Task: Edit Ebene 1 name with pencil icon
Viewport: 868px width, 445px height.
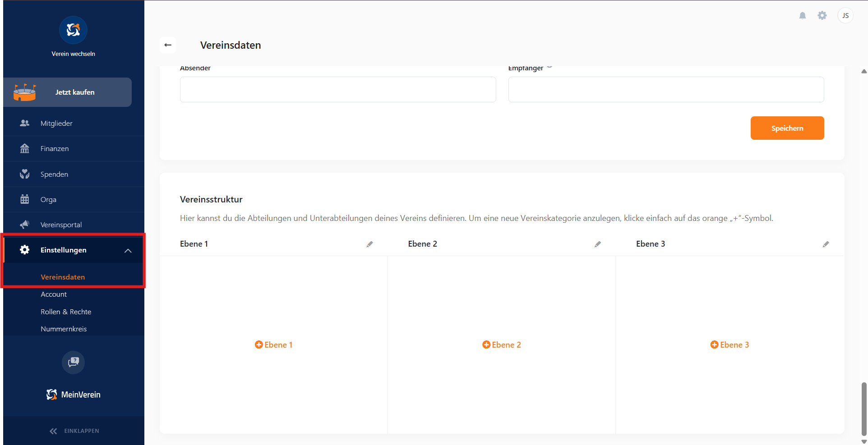Action: tap(369, 244)
